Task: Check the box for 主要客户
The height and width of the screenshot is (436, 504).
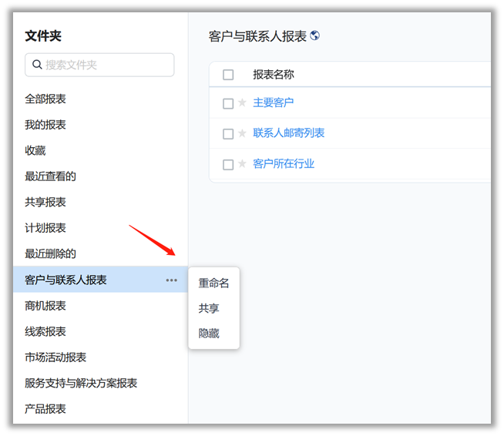Action: (x=228, y=103)
